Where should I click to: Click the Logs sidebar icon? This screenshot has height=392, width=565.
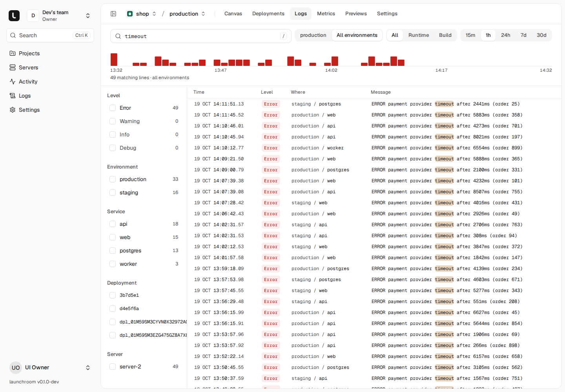click(x=13, y=96)
